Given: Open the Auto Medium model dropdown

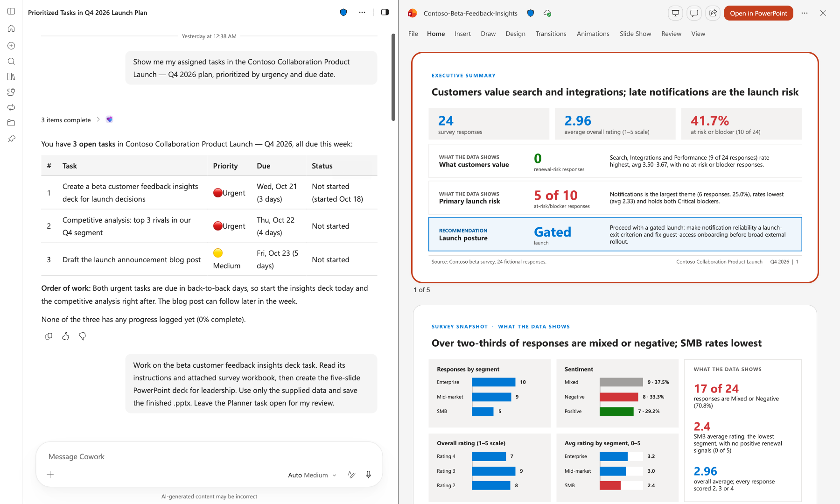Looking at the screenshot, I should pos(312,475).
